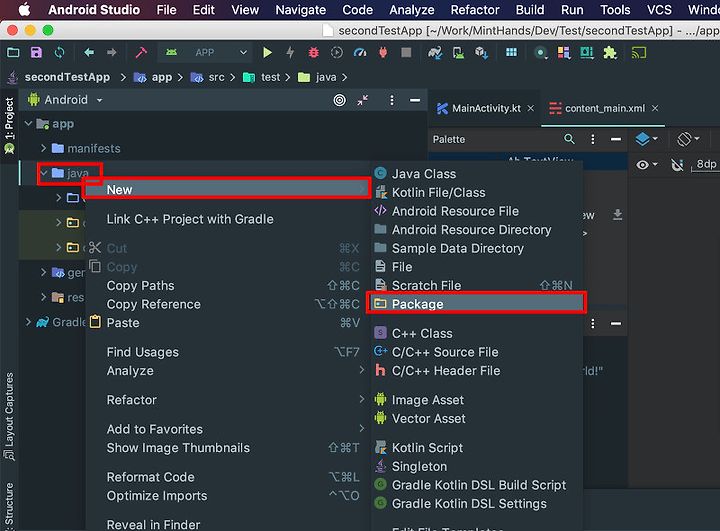Click the scroll-from-source target icon
720x531 pixels.
point(340,100)
